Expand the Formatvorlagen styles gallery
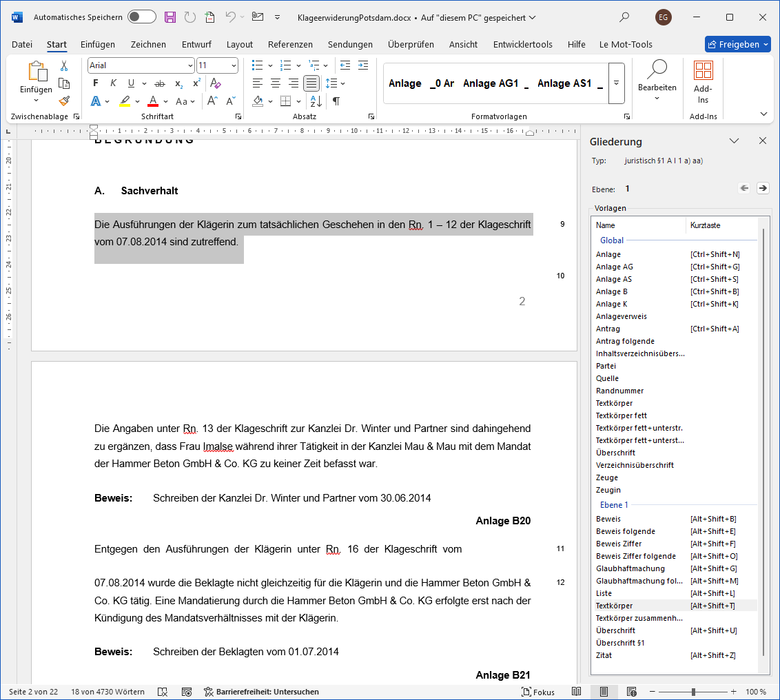The image size is (780, 700). (616, 83)
